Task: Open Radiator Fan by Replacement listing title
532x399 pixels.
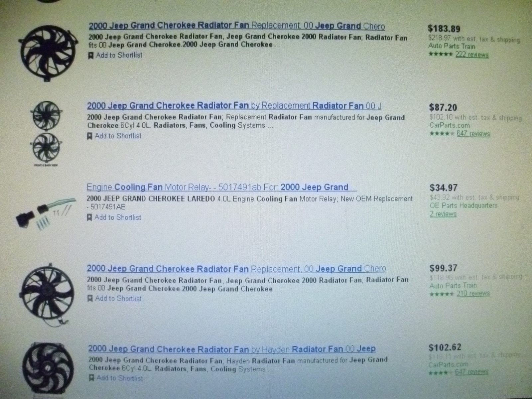Action: (234, 106)
